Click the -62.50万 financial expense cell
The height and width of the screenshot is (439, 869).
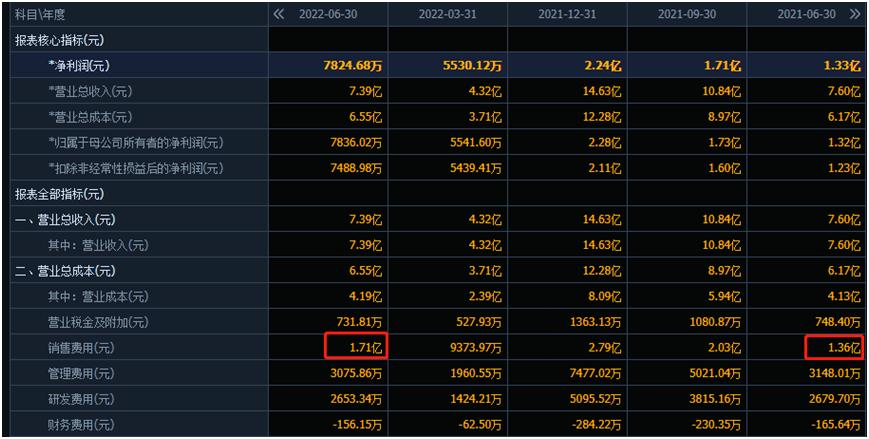[x=478, y=425]
